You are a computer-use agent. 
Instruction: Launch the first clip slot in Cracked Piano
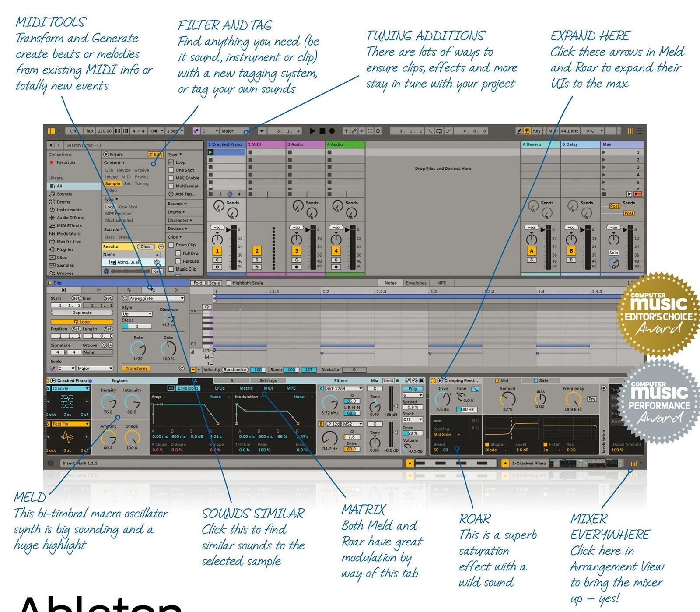(211, 152)
